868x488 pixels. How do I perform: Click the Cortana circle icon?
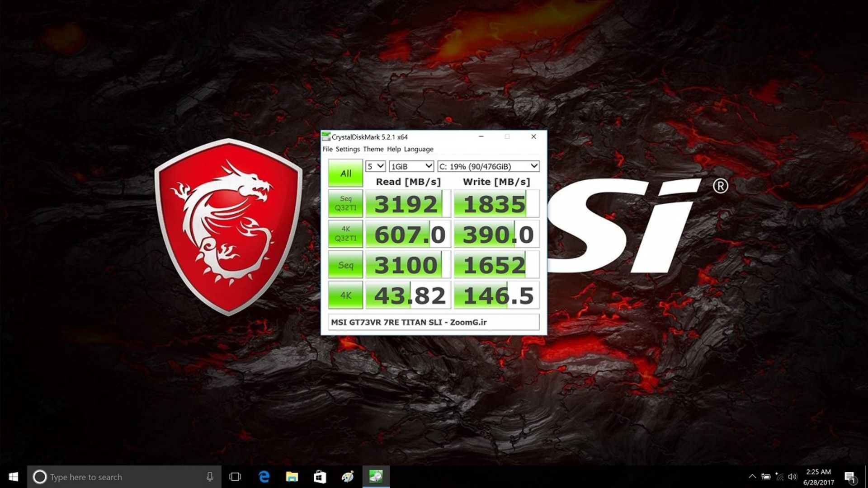(40, 477)
